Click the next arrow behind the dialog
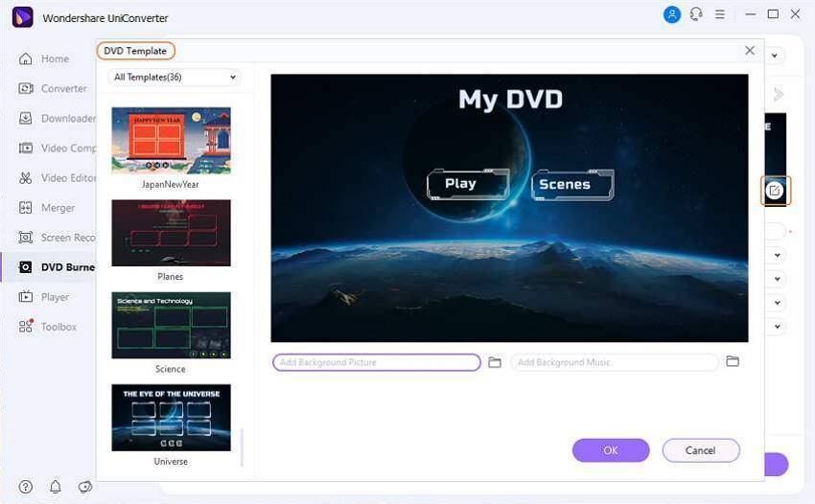Viewport: 815px width, 504px height. pyautogui.click(x=779, y=95)
